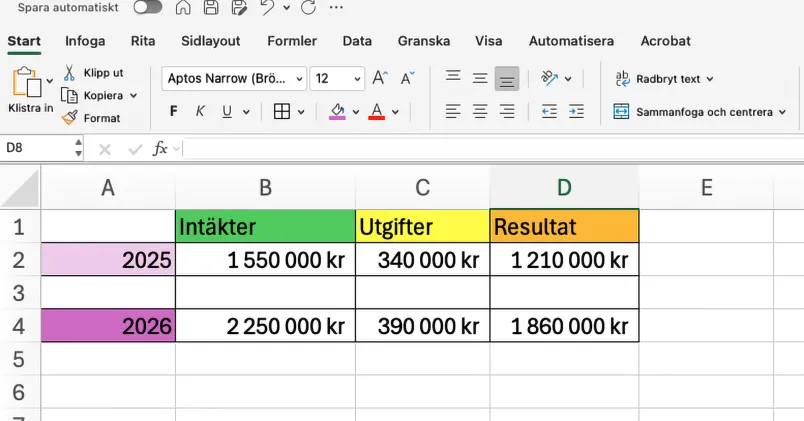
Task: Click the fx insert function icon
Action: pyautogui.click(x=160, y=149)
